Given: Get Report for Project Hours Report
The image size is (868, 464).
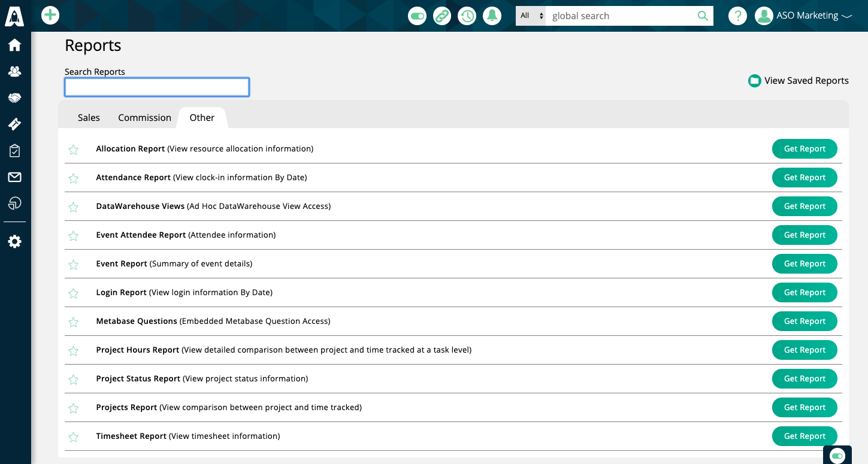Looking at the screenshot, I should click(x=805, y=350).
